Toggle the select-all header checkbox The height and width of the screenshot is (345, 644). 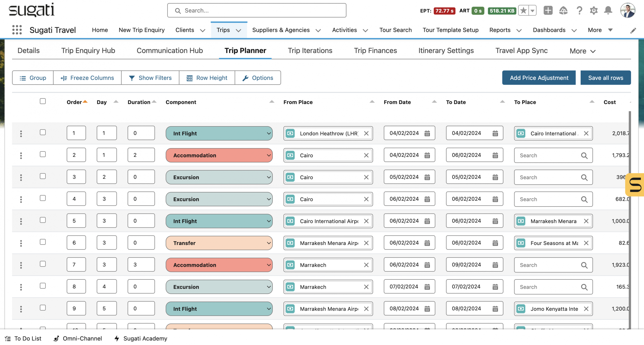(43, 101)
